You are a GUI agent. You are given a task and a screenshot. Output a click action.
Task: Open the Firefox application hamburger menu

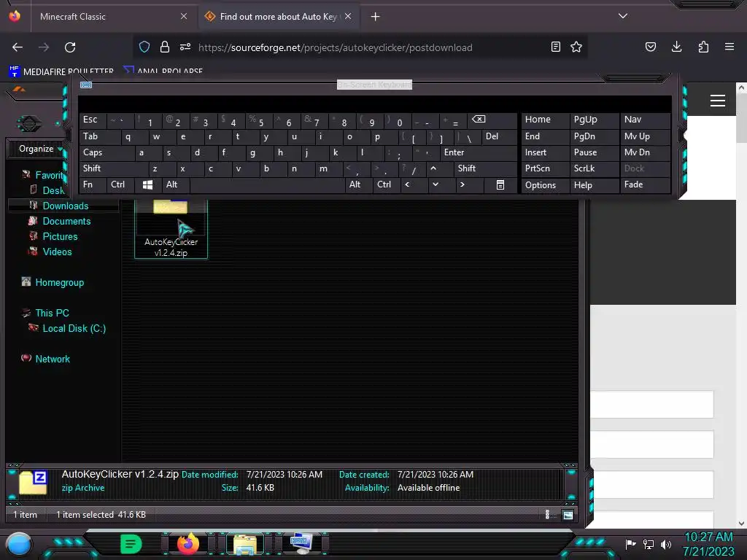[729, 47]
